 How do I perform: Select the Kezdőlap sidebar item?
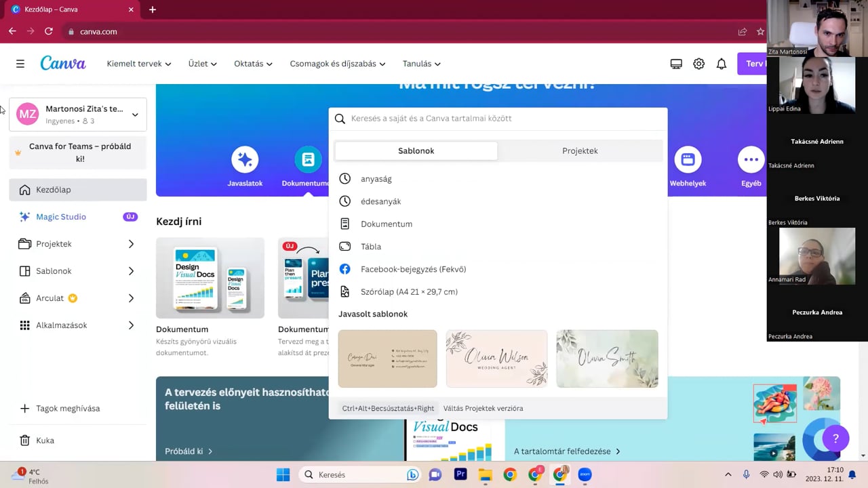(x=78, y=190)
